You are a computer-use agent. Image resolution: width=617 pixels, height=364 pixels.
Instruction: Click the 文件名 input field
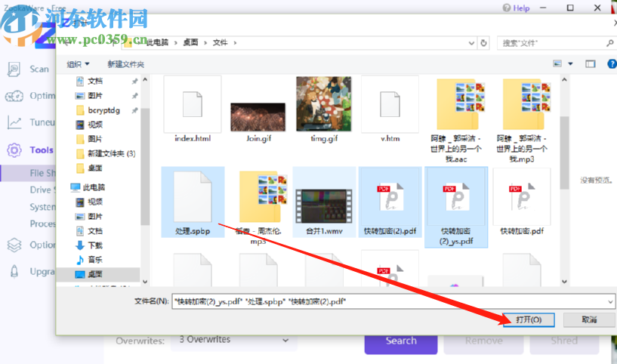389,301
